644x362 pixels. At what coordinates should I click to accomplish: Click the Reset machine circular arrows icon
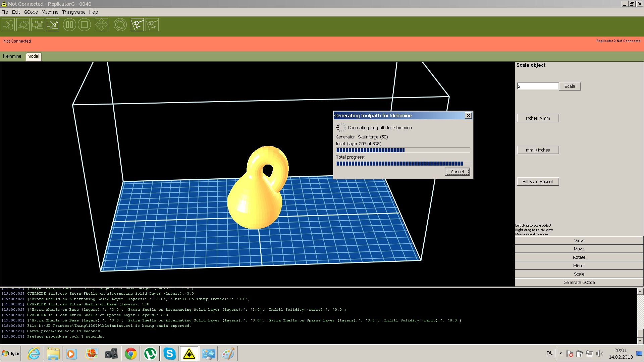[120, 25]
